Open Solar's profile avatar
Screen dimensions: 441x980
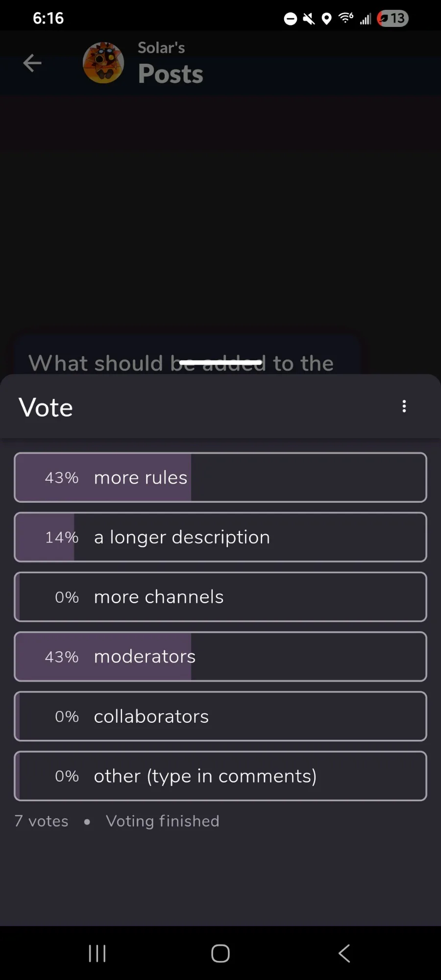(103, 63)
